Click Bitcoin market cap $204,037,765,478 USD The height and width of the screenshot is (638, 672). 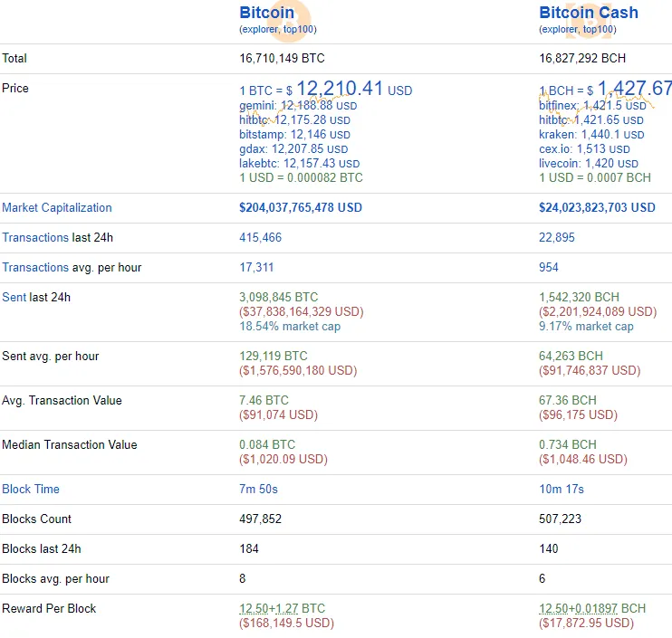pos(301,207)
